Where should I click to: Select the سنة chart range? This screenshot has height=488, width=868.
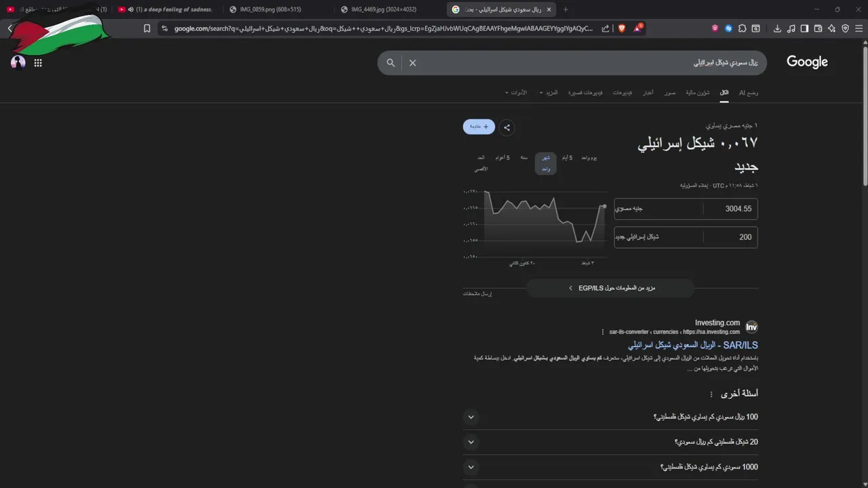pyautogui.click(x=524, y=158)
